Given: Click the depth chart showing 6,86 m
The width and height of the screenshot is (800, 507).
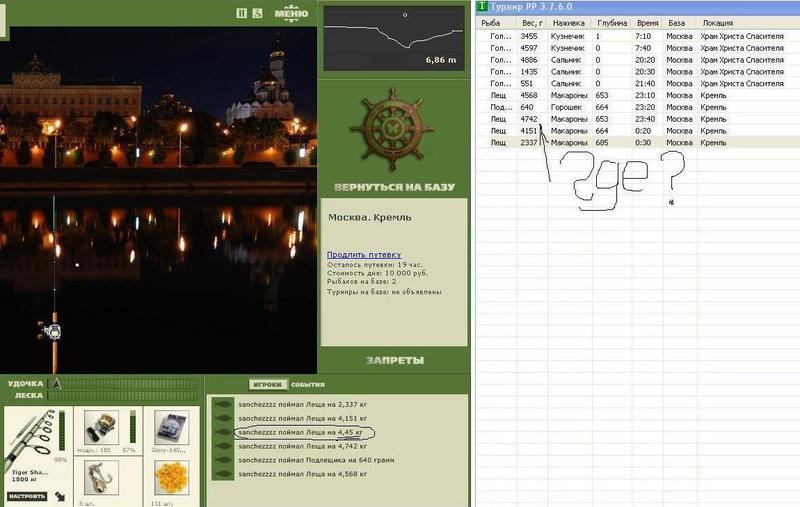Looking at the screenshot, I should 393,39.
